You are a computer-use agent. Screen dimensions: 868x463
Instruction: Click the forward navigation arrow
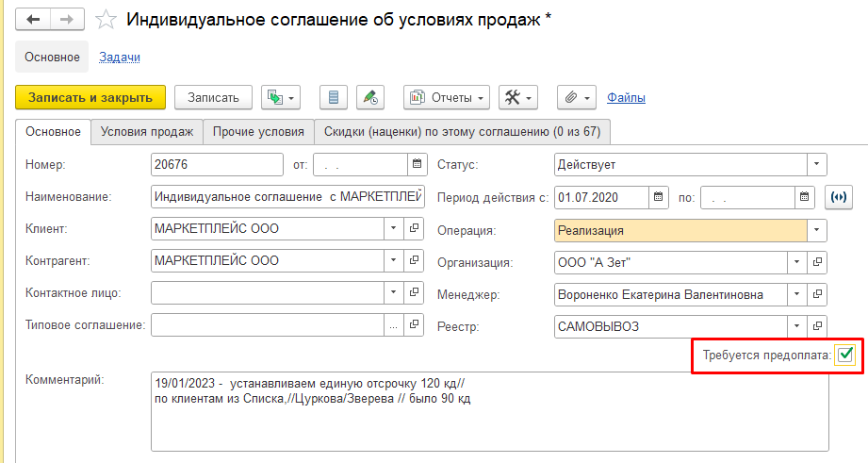(x=66, y=20)
